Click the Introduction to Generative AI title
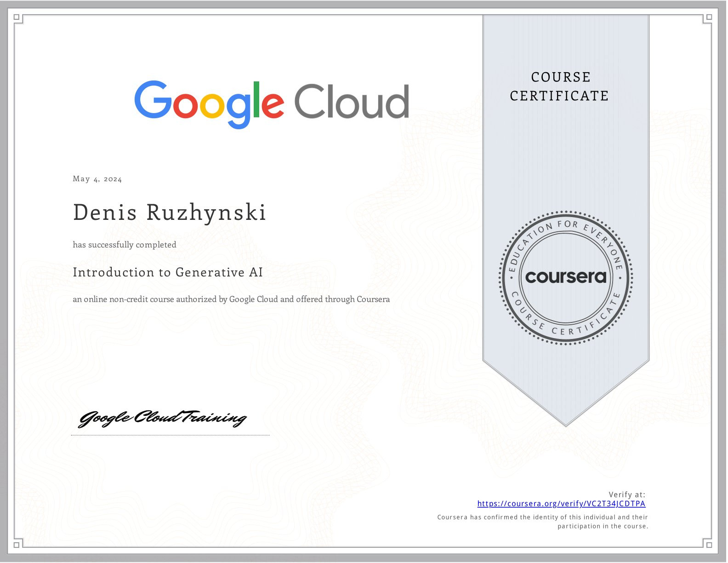 coord(168,272)
